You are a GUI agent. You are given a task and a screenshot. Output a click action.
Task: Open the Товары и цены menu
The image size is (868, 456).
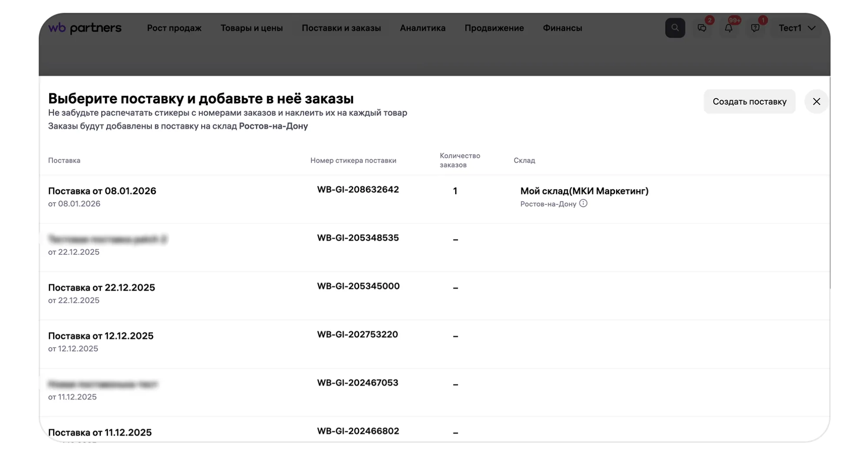[x=251, y=28]
